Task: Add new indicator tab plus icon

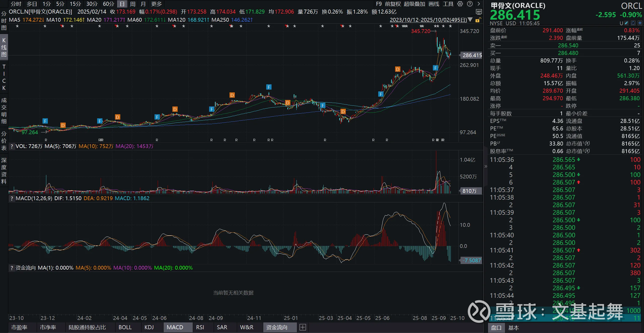Action: point(303,327)
